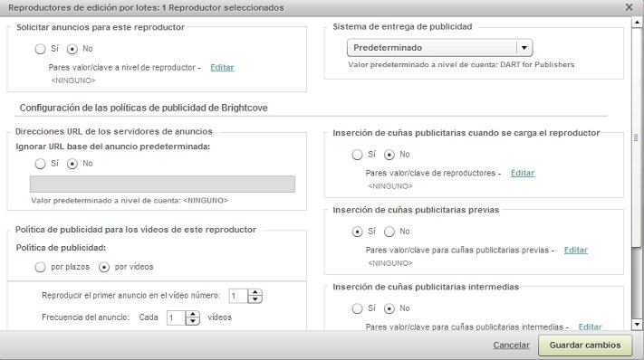Click the disabled ad base URL field
Screen dimensions: 644x360
click(x=162, y=185)
